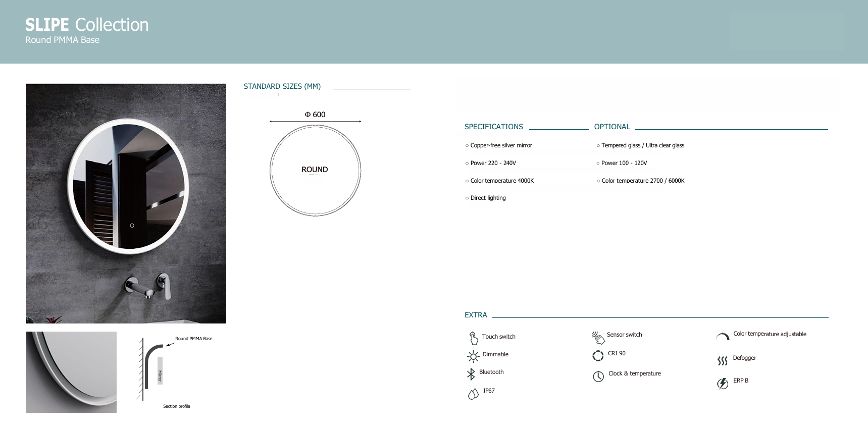868x433 pixels.
Task: Click the ROUND size circle diagram
Action: click(315, 170)
